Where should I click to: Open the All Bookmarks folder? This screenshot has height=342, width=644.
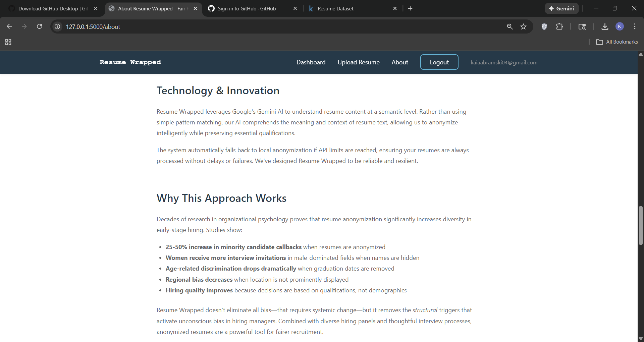click(x=617, y=42)
